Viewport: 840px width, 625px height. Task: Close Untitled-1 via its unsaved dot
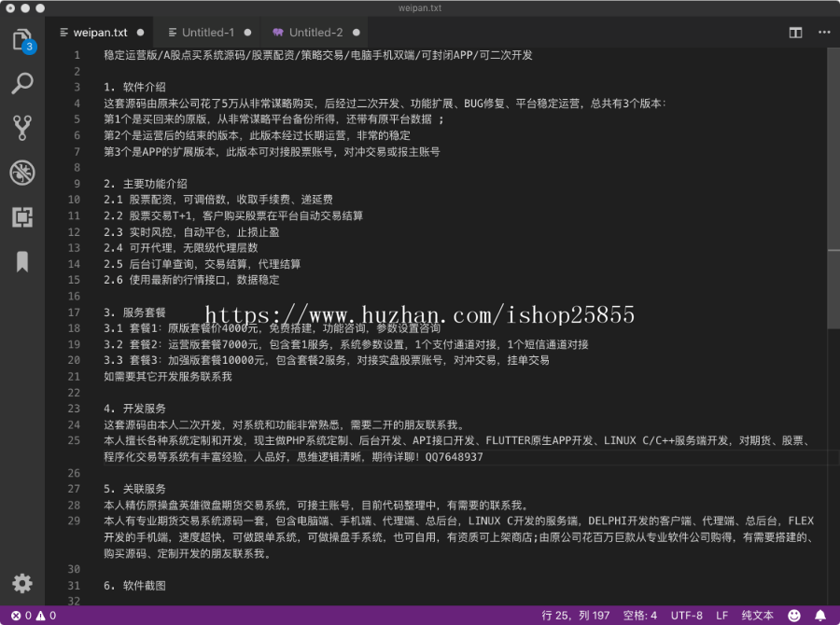coord(247,33)
